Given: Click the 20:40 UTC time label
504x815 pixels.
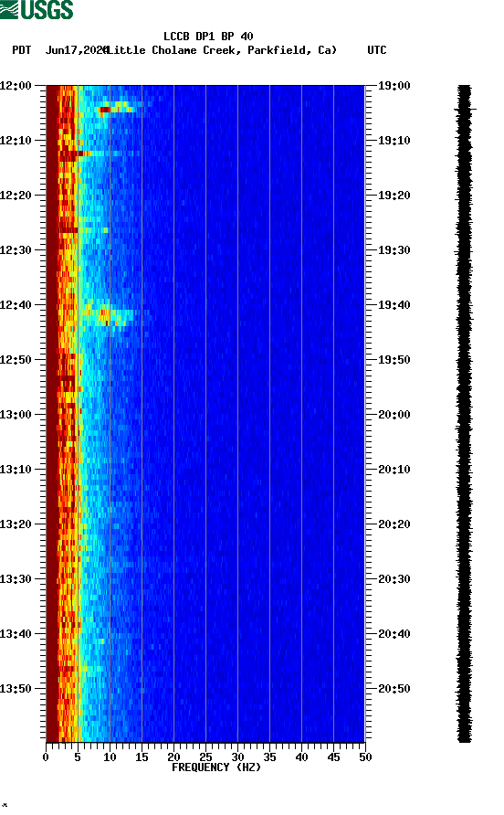Looking at the screenshot, I should coord(394,634).
